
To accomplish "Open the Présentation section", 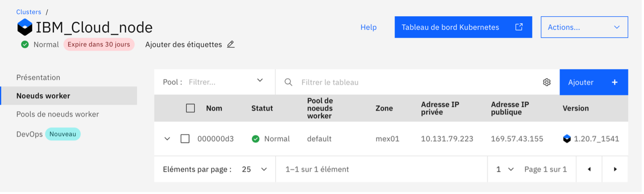I will pos(38,78).
